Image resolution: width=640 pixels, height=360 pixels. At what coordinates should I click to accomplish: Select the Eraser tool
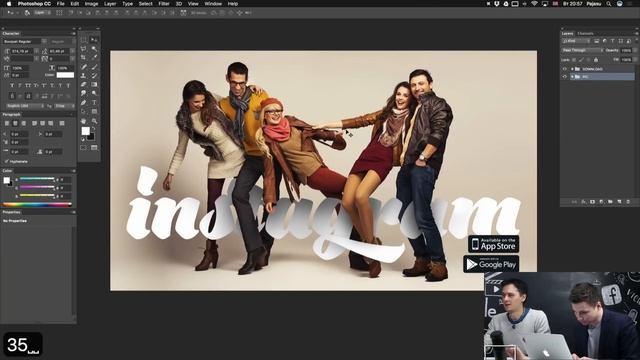tap(83, 84)
